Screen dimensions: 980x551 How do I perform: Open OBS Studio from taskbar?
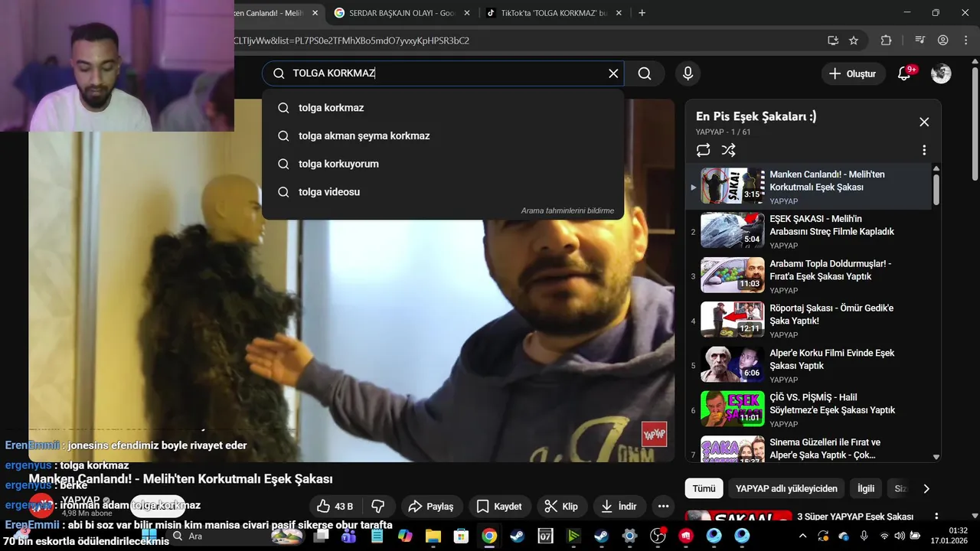click(658, 536)
